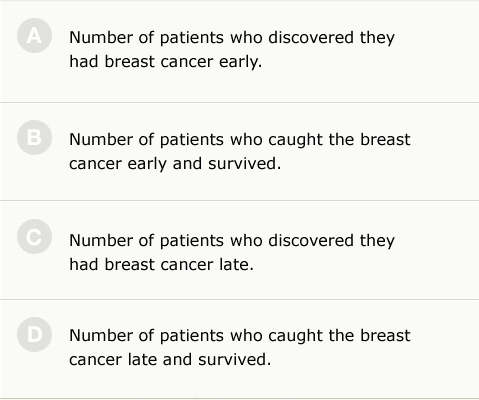Pick the answer line 'caught the breast' beside the B circle
The image size is (479, 400).
tap(339, 139)
